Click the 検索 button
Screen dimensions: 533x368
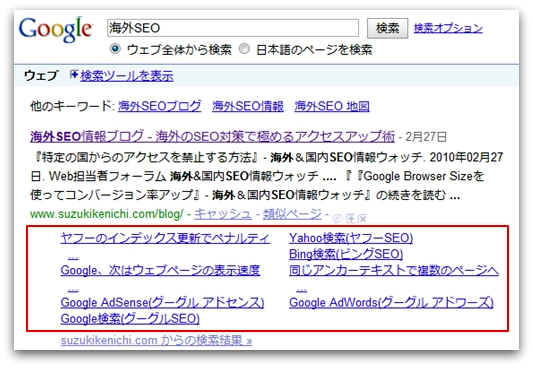388,28
